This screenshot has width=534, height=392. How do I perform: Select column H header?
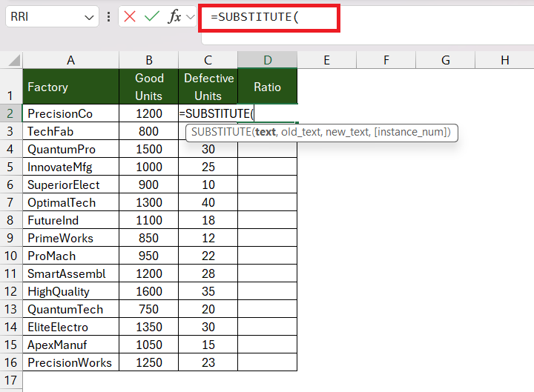pos(505,60)
